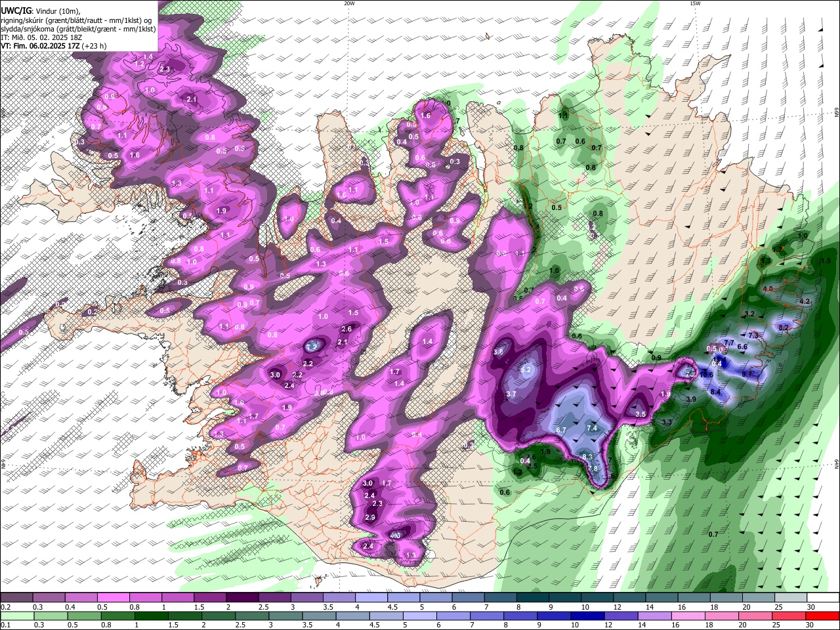Select the palest green swatch above 0.1 on lower scale
The height and width of the screenshot is (630, 840).
click(17, 616)
